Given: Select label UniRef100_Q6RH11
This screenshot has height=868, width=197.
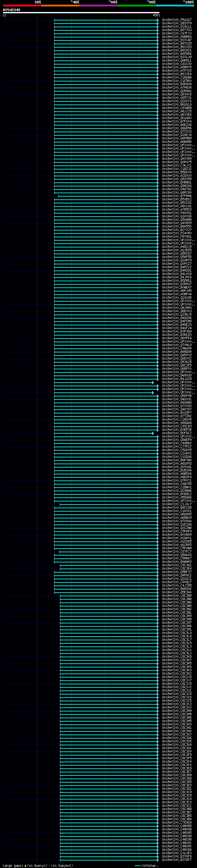Looking at the screenshot, I should [176, 60].
